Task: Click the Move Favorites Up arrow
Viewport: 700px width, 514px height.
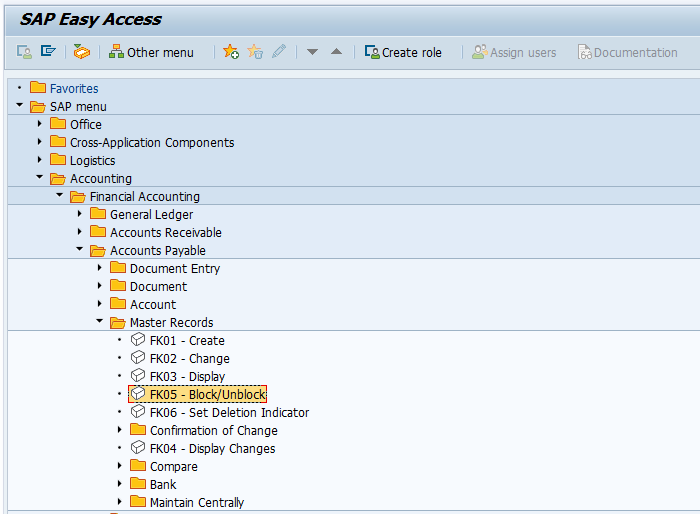Action: 336,52
